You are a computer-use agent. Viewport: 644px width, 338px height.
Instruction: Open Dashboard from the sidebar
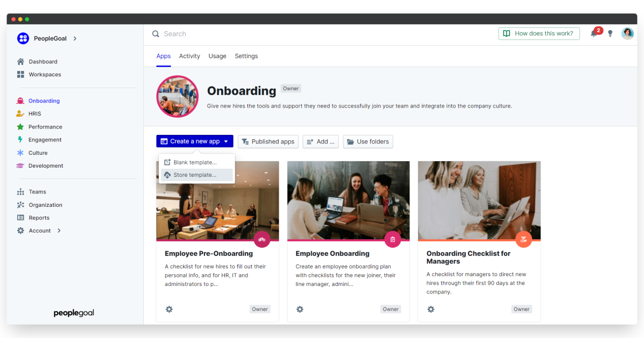[43, 62]
